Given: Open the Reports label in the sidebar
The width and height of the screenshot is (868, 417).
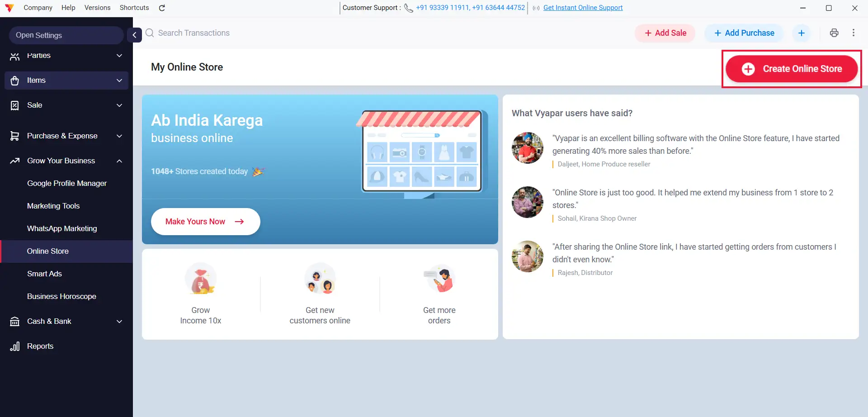Looking at the screenshot, I should [x=40, y=346].
